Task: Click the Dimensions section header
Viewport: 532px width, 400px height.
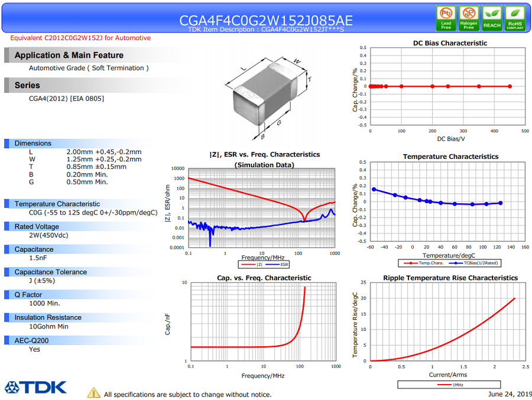Action: click(33, 143)
